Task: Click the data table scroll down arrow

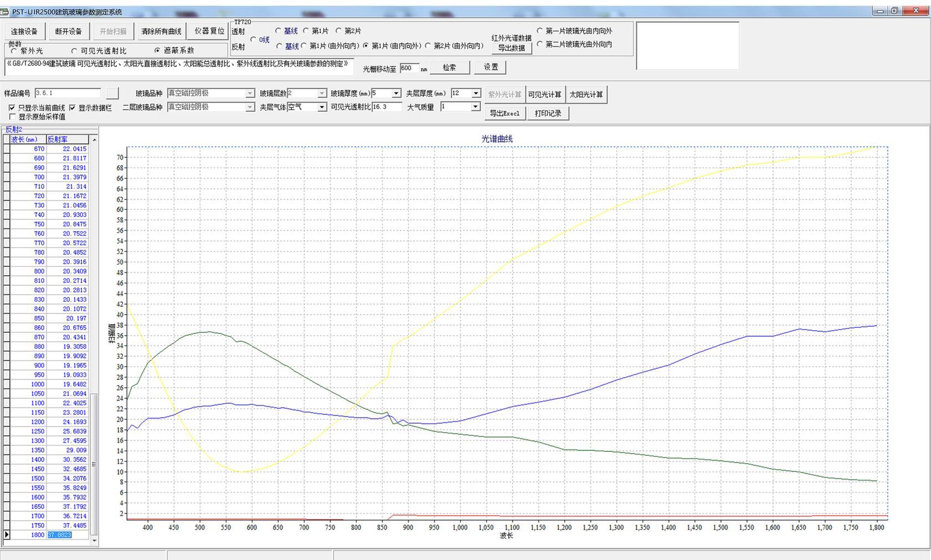Action: [x=94, y=541]
